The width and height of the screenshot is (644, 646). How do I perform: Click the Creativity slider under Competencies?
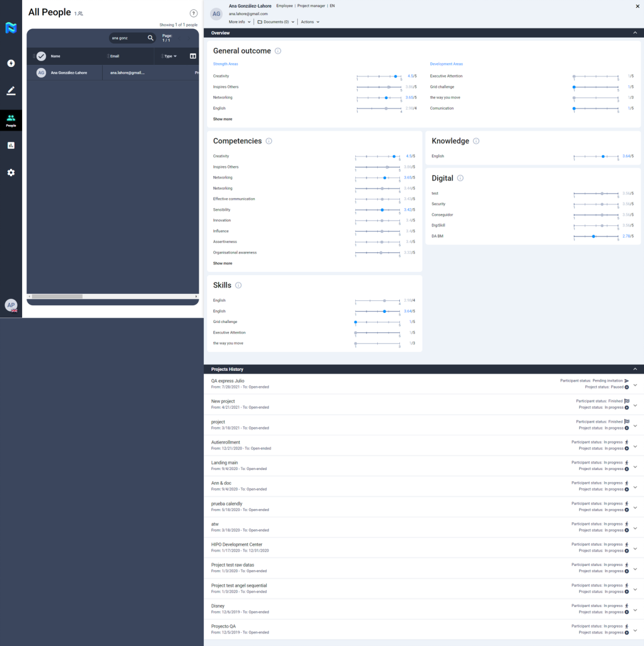pyautogui.click(x=377, y=156)
